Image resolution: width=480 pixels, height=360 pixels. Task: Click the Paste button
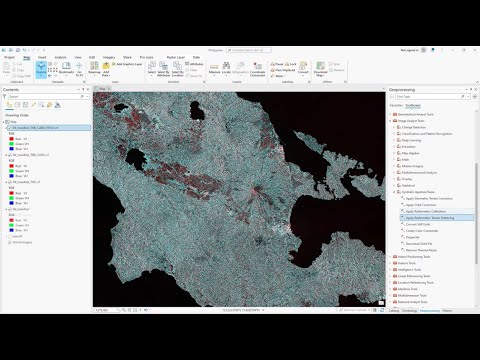pos(6,68)
